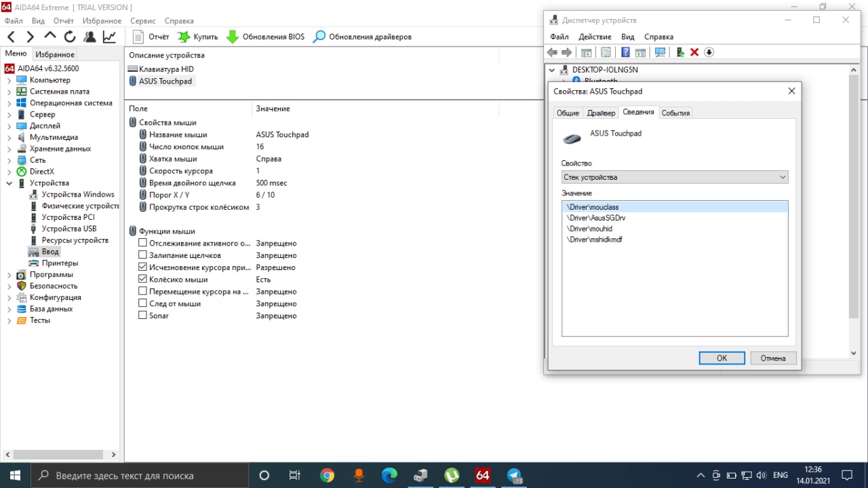Image resolution: width=868 pixels, height=488 pixels.
Task: Switch to Общие tab in properties
Action: click(568, 113)
